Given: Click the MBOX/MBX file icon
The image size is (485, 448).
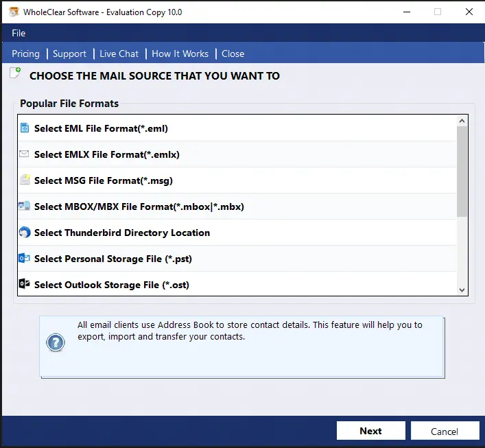Looking at the screenshot, I should (x=24, y=206).
